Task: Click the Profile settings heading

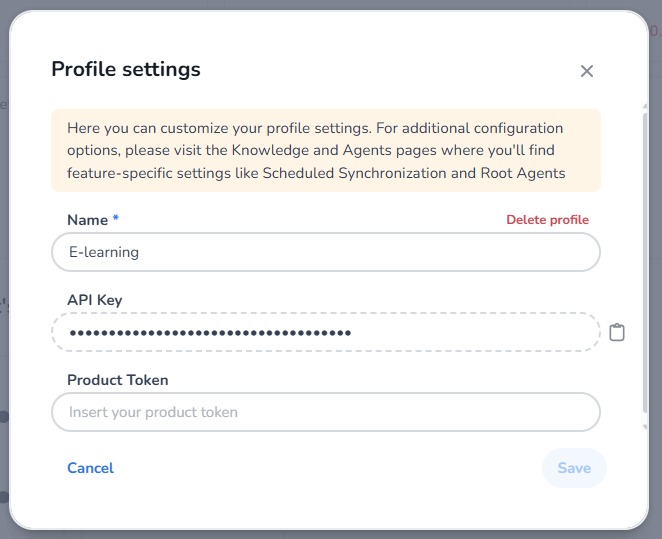Action: (x=126, y=69)
